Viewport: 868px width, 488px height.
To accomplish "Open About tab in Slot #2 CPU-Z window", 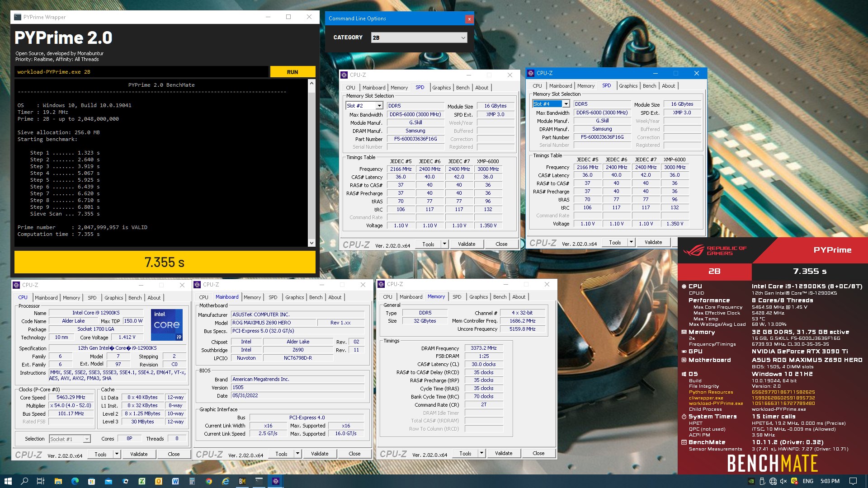I will (481, 88).
